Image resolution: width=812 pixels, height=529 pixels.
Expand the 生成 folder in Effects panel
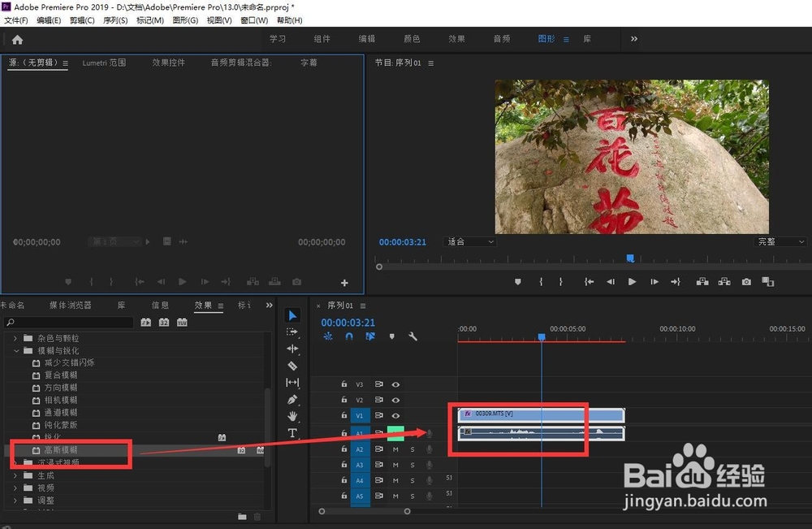pyautogui.click(x=16, y=474)
